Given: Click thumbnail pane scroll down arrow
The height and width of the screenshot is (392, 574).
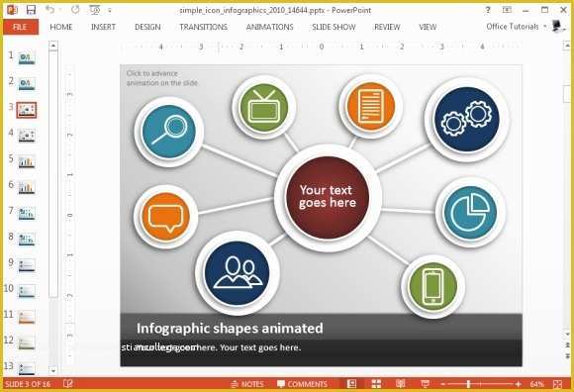Looking at the screenshot, I should coord(53,371).
